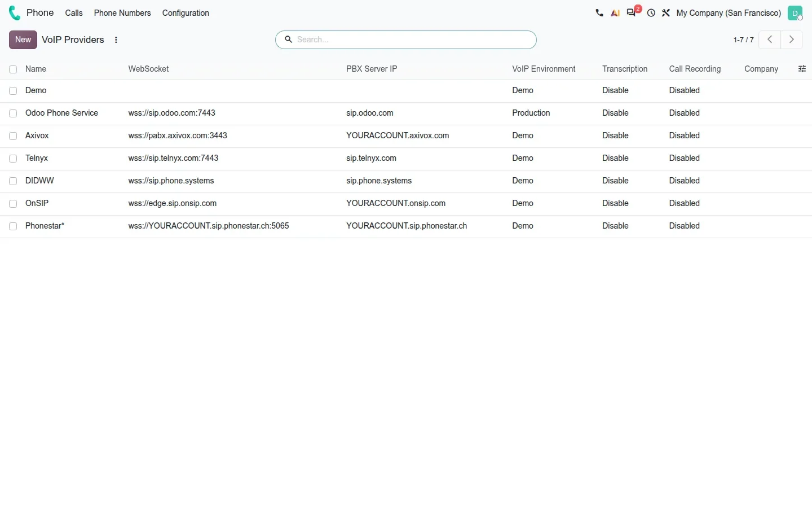
Task: Open the Telnyx provider record
Action: tap(37, 158)
